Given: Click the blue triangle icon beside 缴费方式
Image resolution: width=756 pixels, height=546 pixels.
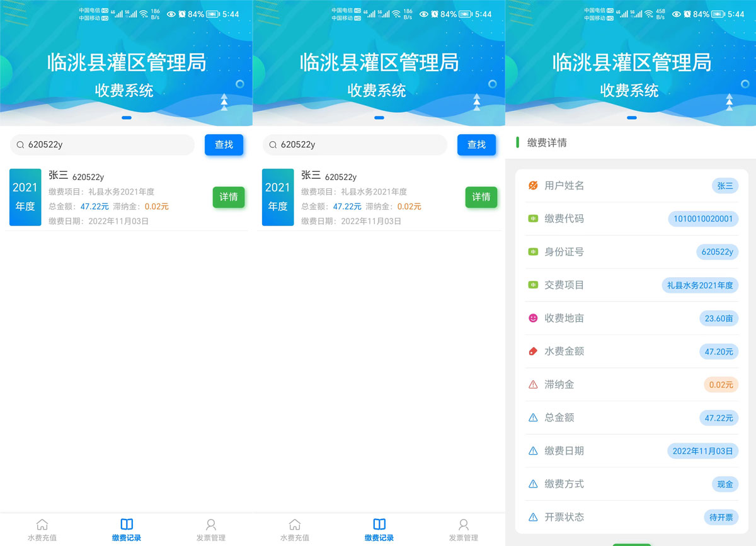Looking at the screenshot, I should click(x=533, y=484).
